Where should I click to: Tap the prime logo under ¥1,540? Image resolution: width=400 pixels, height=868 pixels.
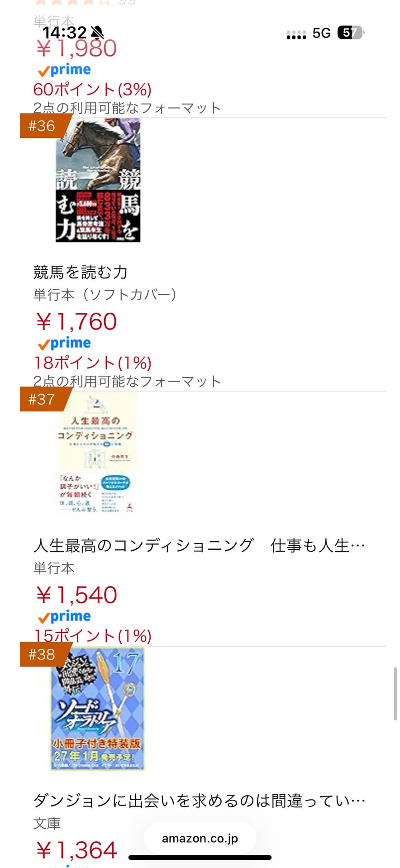(x=64, y=617)
